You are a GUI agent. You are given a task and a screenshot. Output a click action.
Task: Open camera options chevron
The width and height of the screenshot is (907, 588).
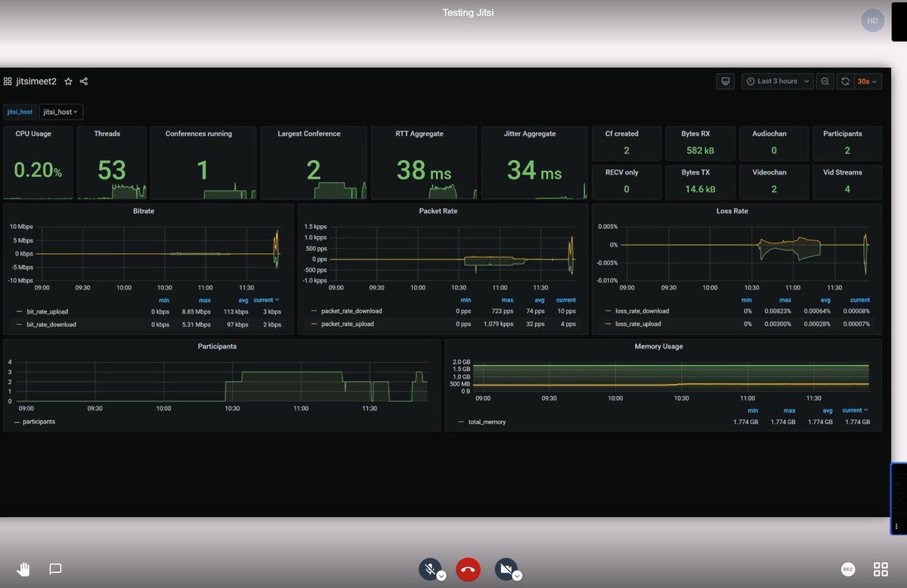pos(517,576)
